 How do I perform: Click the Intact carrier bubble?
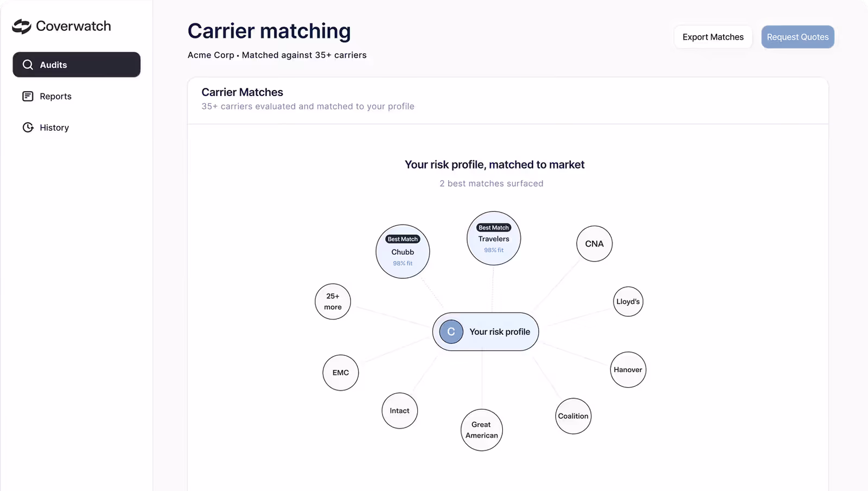(400, 411)
